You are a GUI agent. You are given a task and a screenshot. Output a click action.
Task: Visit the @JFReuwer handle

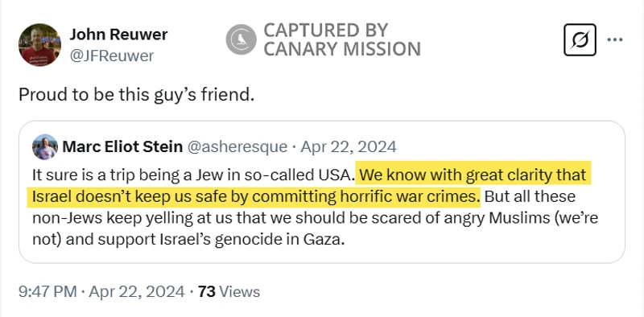[x=112, y=56]
